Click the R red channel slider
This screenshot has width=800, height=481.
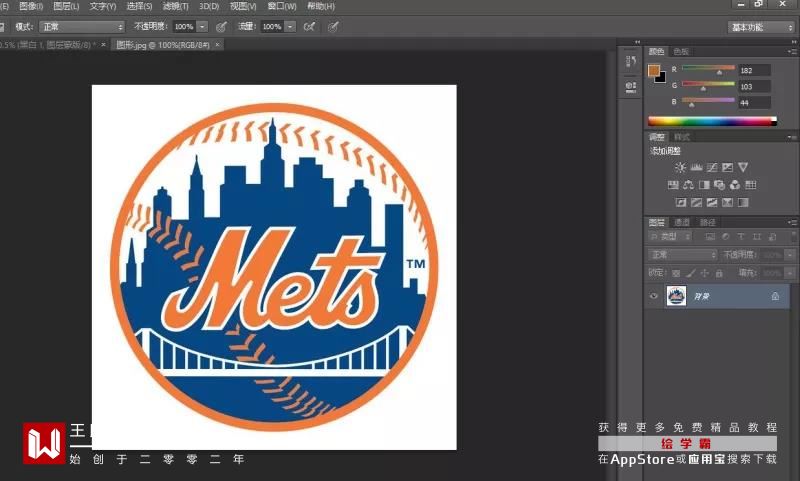tap(708, 69)
